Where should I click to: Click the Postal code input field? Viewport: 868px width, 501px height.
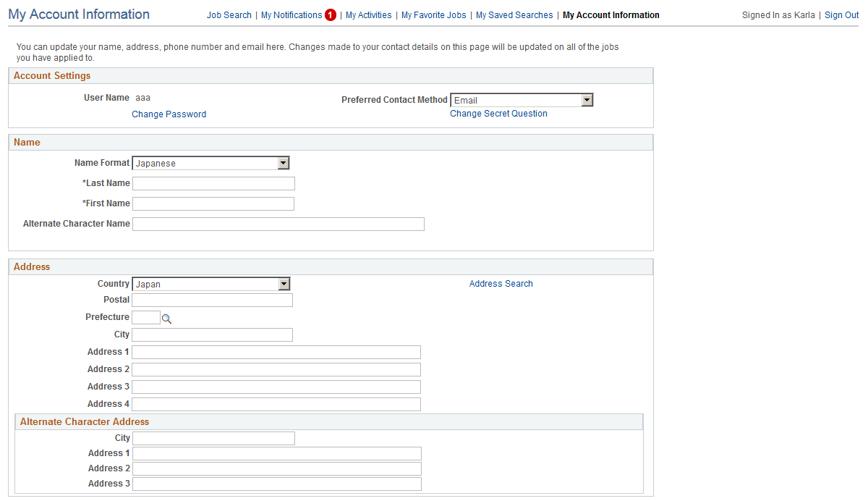(x=212, y=300)
